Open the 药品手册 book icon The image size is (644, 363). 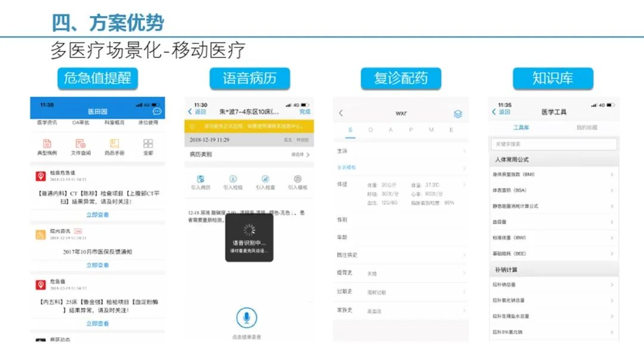click(x=114, y=143)
